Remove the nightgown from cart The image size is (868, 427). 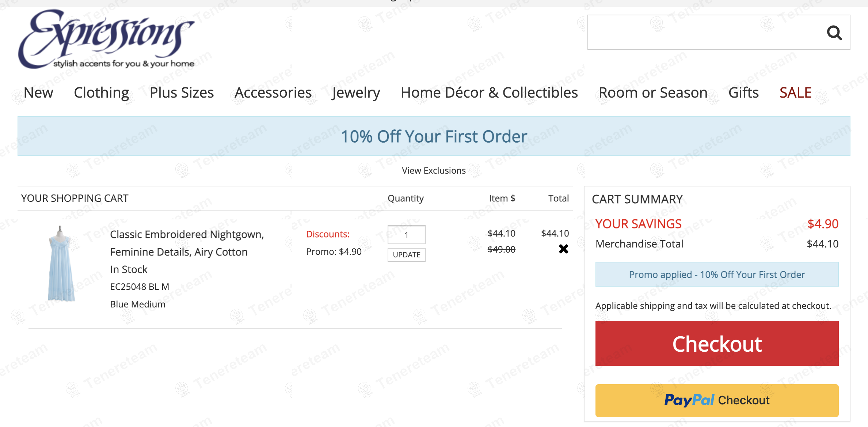563,249
